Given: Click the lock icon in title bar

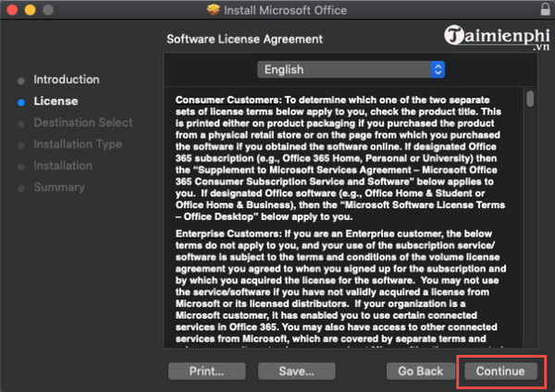Looking at the screenshot, I should 546,9.
